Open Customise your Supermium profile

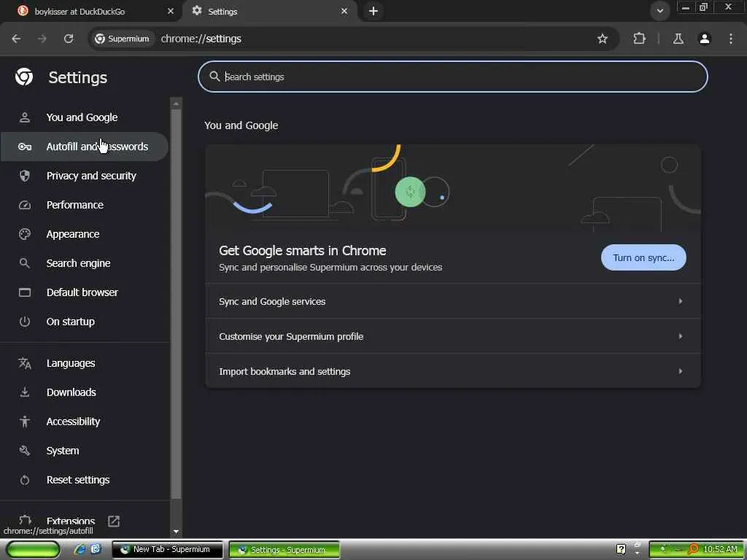tap(452, 336)
